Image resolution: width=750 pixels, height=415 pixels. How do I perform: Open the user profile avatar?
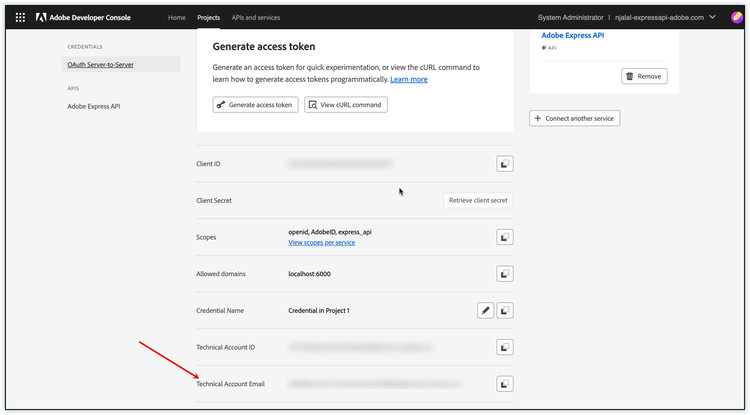click(x=737, y=17)
